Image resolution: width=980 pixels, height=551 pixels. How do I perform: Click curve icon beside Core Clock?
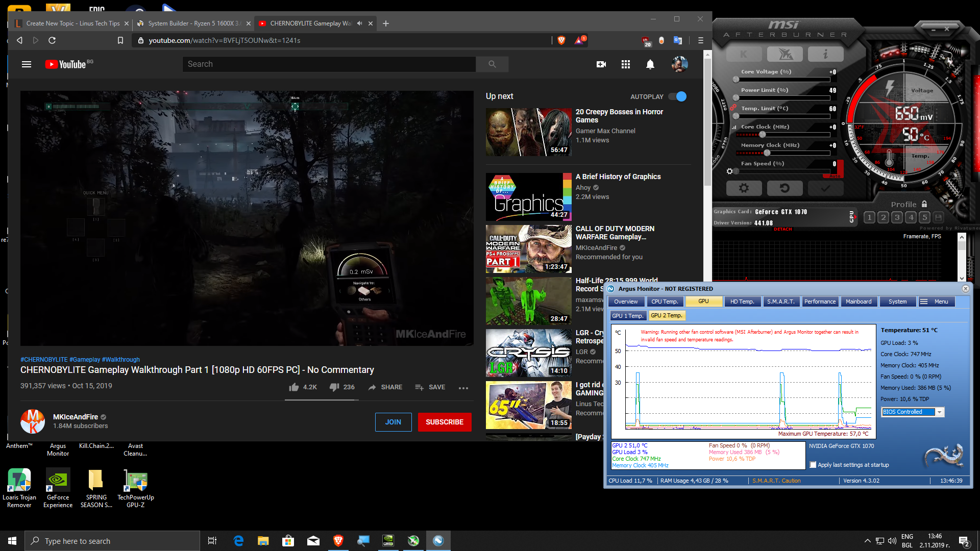tap(734, 127)
